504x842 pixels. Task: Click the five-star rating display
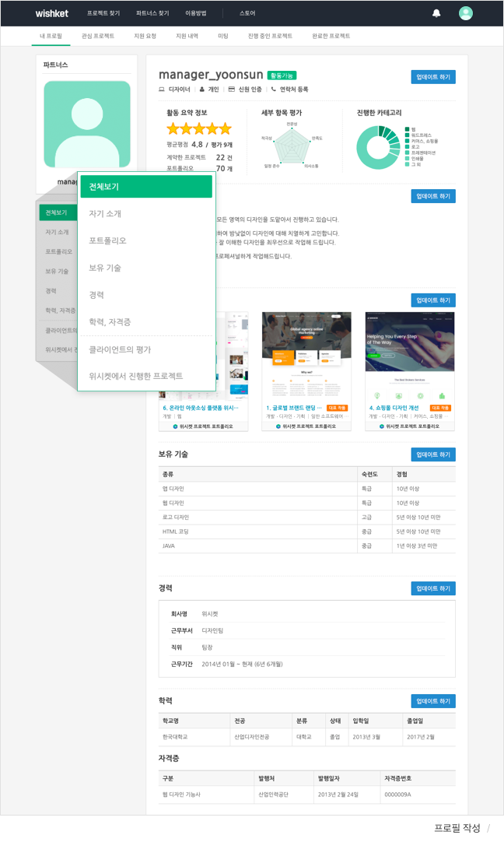[x=199, y=128]
